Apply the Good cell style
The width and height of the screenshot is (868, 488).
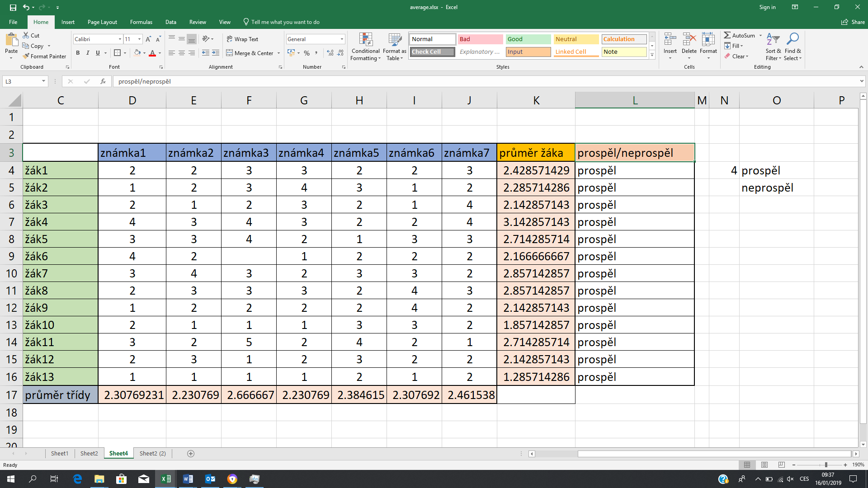pos(528,39)
